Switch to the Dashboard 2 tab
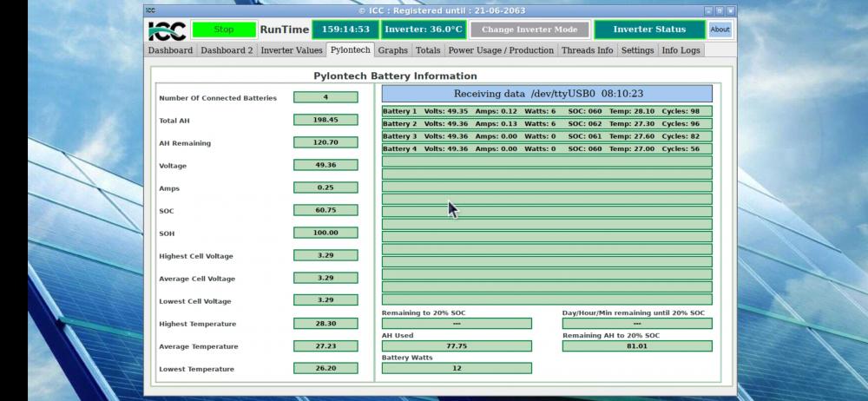The image size is (868, 401). [x=227, y=50]
